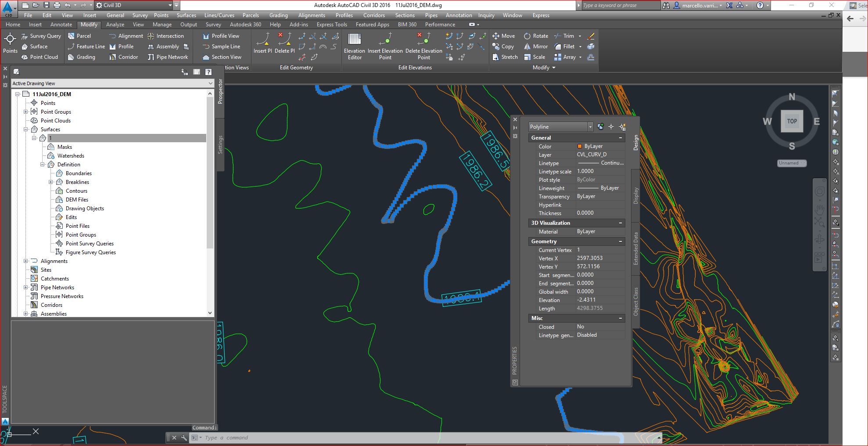Collapse the 3D Visualization section

(x=620, y=223)
